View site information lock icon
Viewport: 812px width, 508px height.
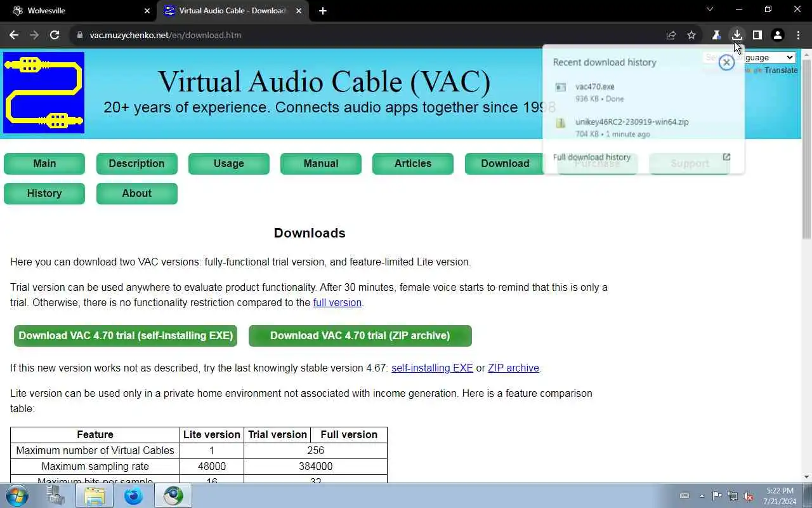tap(80, 35)
